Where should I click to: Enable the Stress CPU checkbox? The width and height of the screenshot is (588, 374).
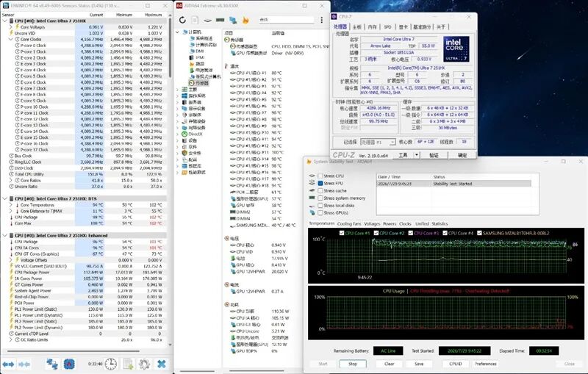[320, 176]
